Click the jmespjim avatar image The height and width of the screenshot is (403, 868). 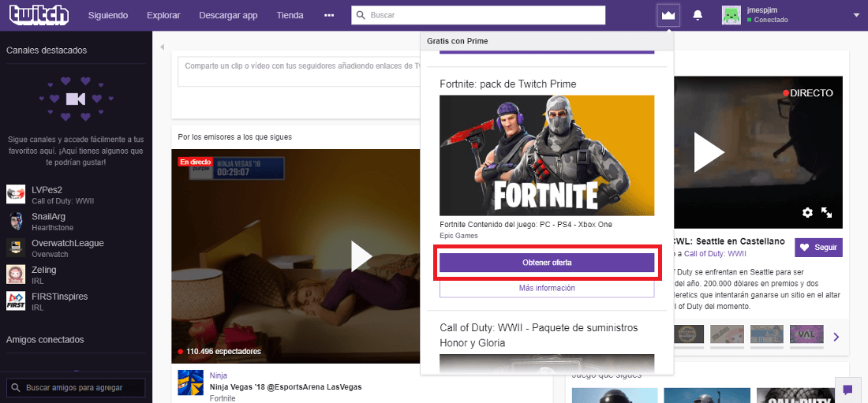point(731,15)
